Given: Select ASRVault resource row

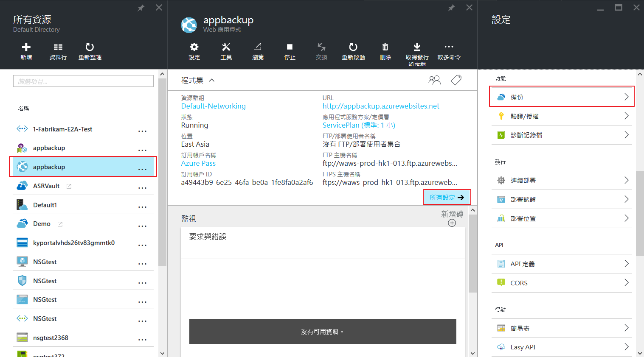Looking at the screenshot, I should tap(83, 186).
